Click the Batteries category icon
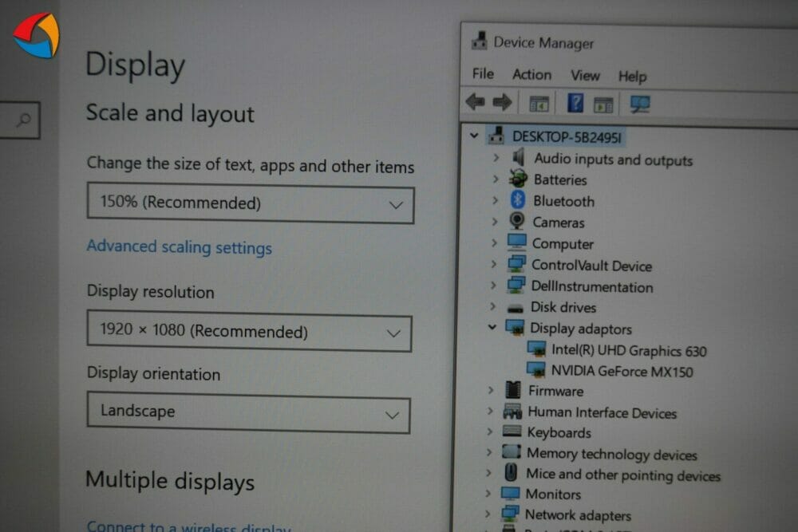Image resolution: width=798 pixels, height=532 pixels. click(518, 179)
